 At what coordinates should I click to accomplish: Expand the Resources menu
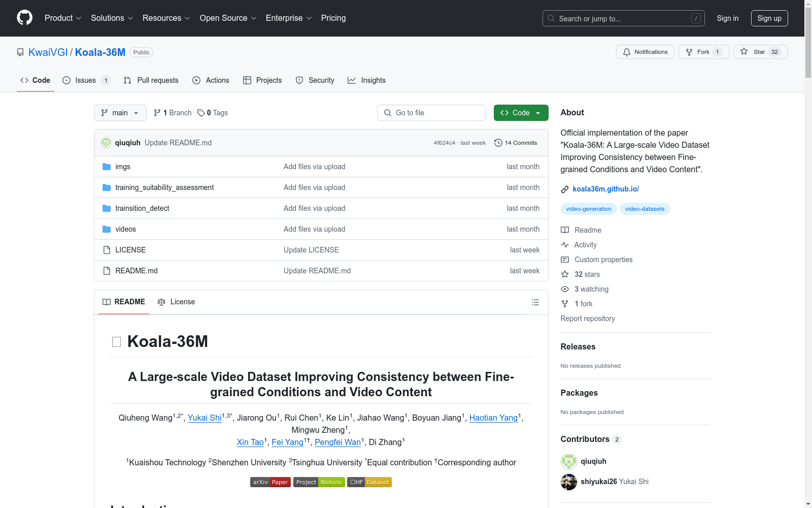pos(166,18)
